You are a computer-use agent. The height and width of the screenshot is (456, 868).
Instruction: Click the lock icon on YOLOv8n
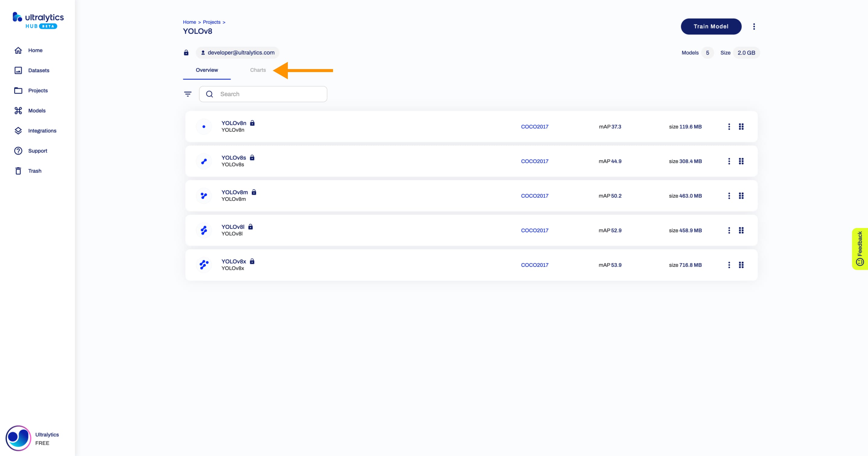253,123
